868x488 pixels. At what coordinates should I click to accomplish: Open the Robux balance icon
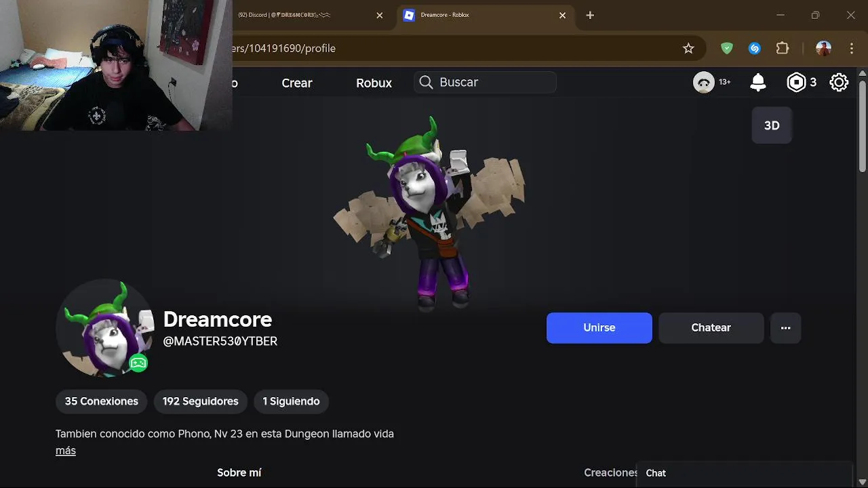pos(796,83)
